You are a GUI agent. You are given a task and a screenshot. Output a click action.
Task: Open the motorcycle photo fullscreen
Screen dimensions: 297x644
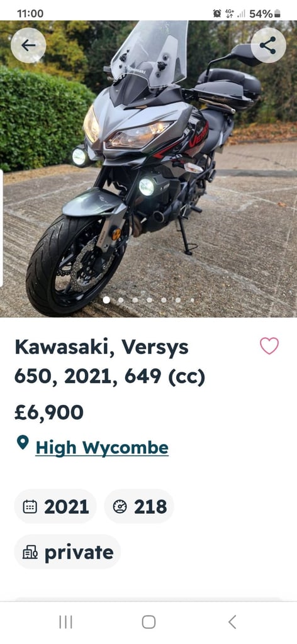point(148,169)
